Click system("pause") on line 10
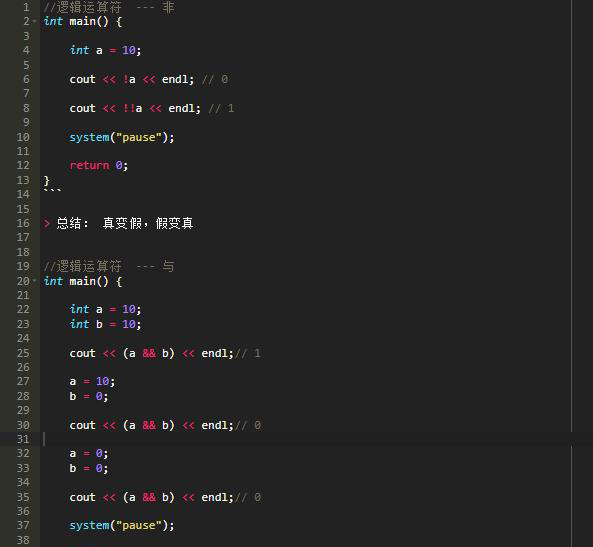 tap(122, 137)
